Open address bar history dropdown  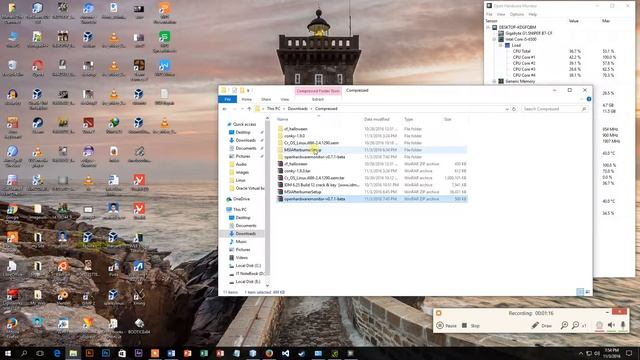(507, 109)
